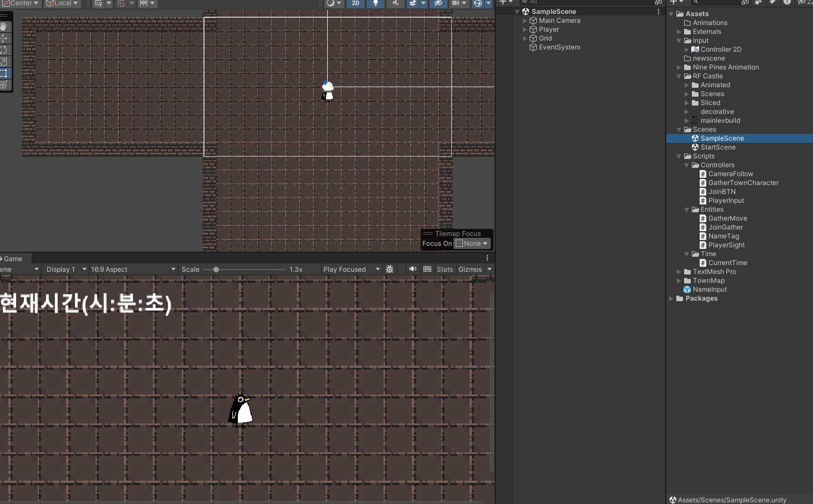This screenshot has width=813, height=504.
Task: Open the 16:9 Aspect dropdown
Action: [133, 270]
